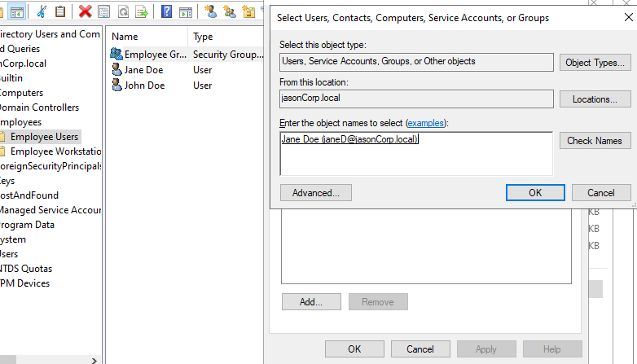Click the Refresh toolbar icon
Screen dimensions: 637x364
coord(123,11)
